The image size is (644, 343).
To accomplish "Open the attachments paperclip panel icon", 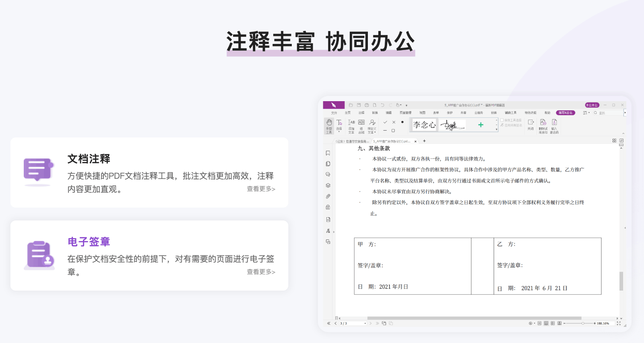I will [328, 196].
